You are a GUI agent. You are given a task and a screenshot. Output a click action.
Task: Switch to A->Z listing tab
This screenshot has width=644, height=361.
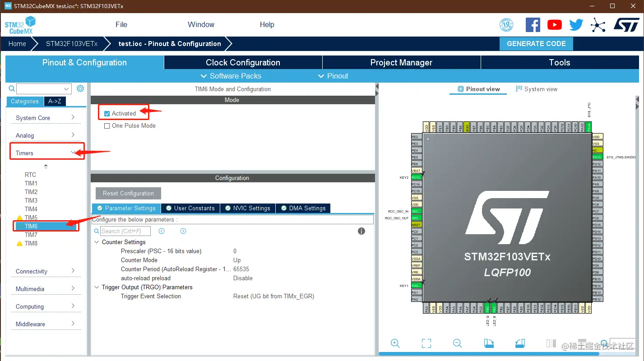click(55, 102)
